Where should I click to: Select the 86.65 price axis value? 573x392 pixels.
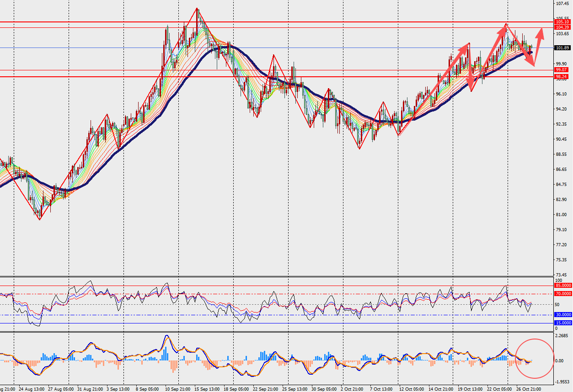(x=562, y=170)
